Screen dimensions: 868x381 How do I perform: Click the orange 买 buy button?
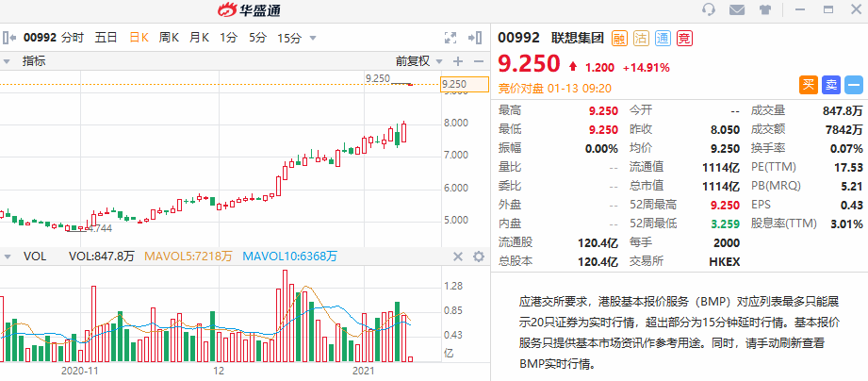[x=809, y=85]
